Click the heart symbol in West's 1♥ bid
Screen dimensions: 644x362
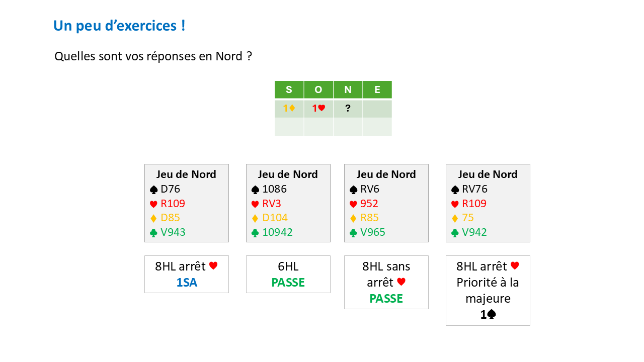pos(321,108)
